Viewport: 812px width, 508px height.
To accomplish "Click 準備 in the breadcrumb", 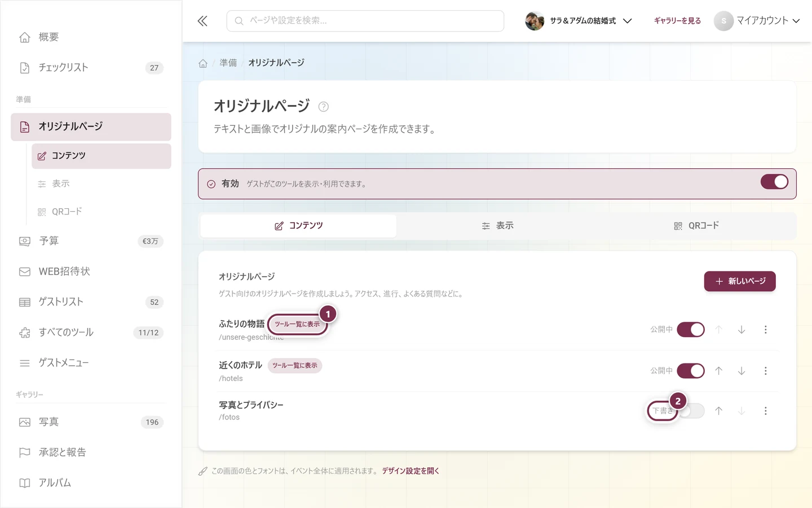I will coord(228,63).
